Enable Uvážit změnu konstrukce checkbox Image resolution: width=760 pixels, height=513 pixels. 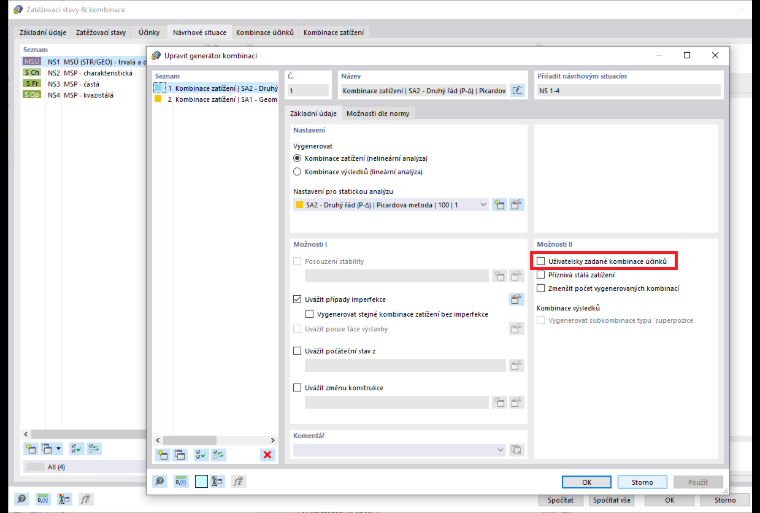pyautogui.click(x=297, y=387)
